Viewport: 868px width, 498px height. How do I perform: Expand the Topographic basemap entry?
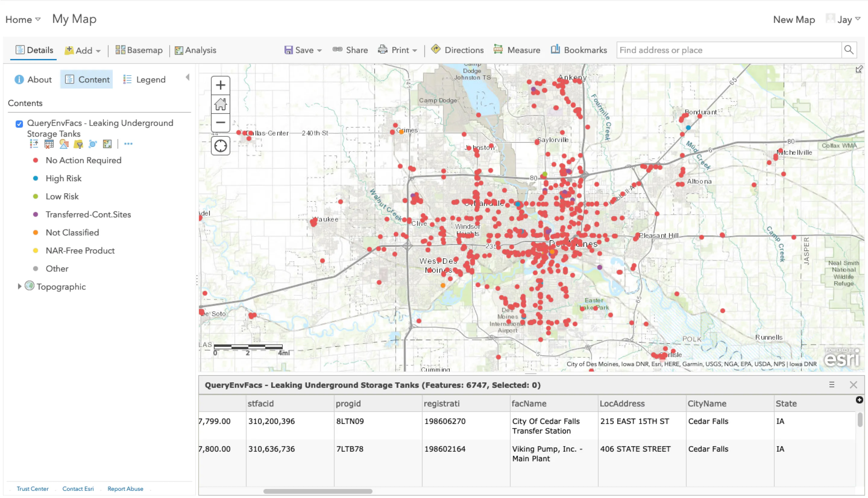[20, 286]
